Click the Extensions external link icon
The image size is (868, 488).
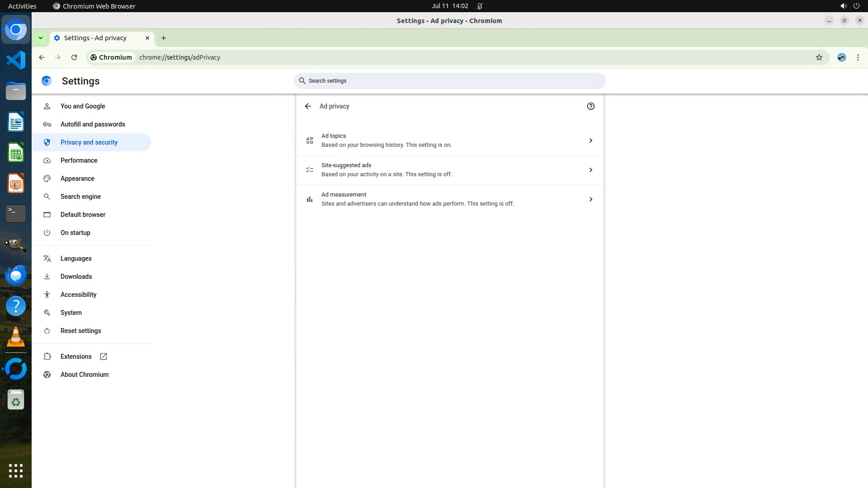pyautogui.click(x=104, y=357)
